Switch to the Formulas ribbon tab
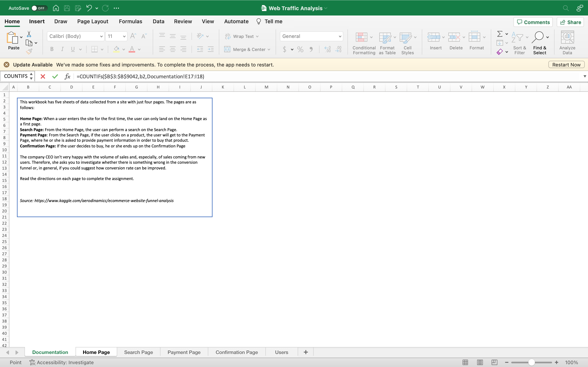Screen dimensions: 588x367 point(130,21)
